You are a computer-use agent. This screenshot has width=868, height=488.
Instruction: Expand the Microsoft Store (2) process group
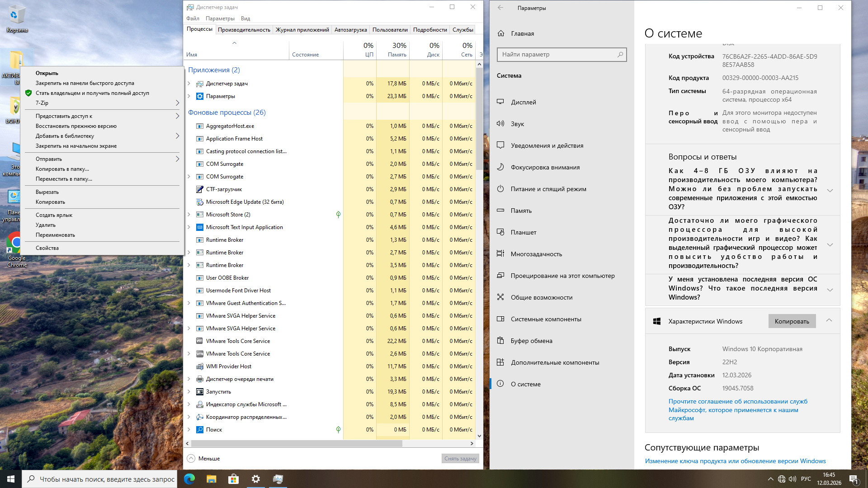[189, 215]
